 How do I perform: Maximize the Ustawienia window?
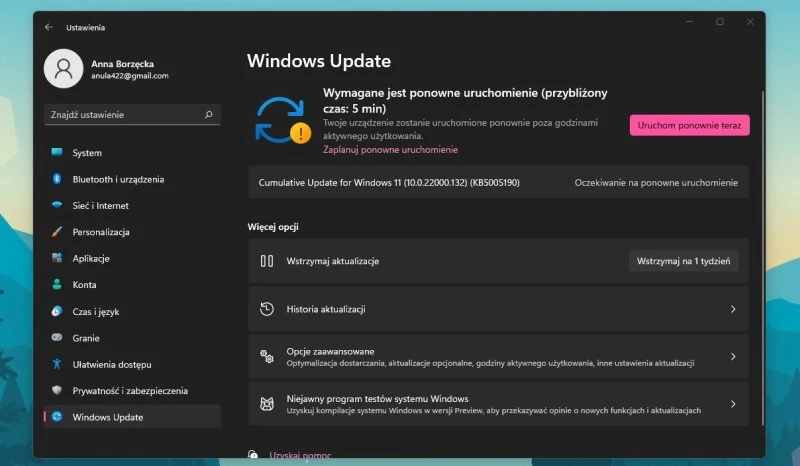720,21
